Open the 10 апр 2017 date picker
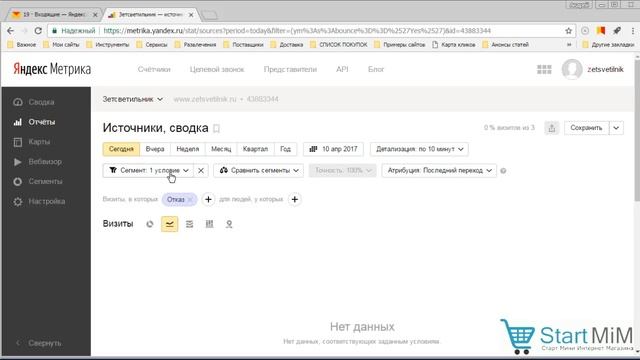The width and height of the screenshot is (640, 360). [333, 149]
